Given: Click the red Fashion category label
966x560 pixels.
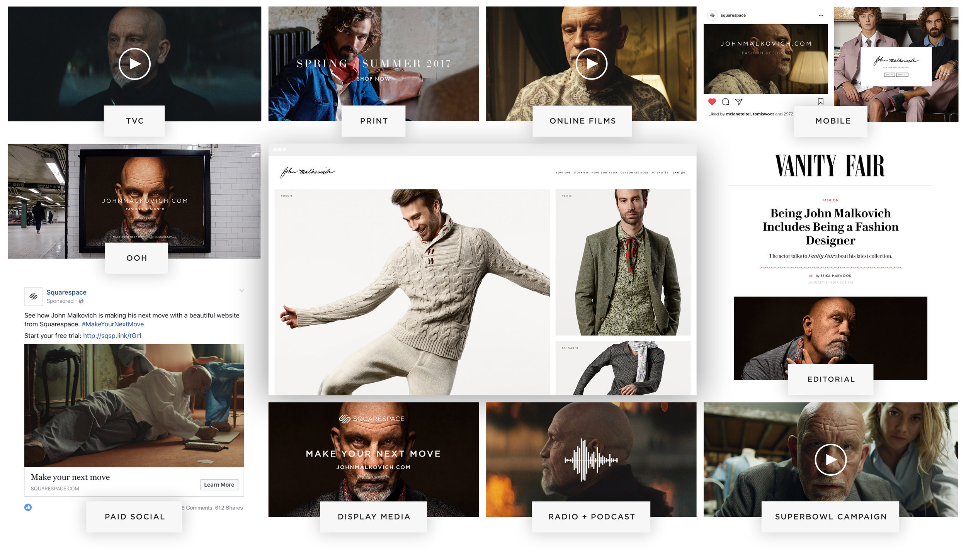Looking at the screenshot, I should 830,200.
